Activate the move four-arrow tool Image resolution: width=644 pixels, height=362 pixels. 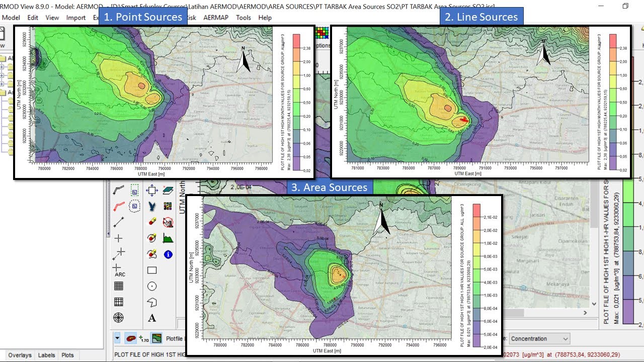click(152, 190)
